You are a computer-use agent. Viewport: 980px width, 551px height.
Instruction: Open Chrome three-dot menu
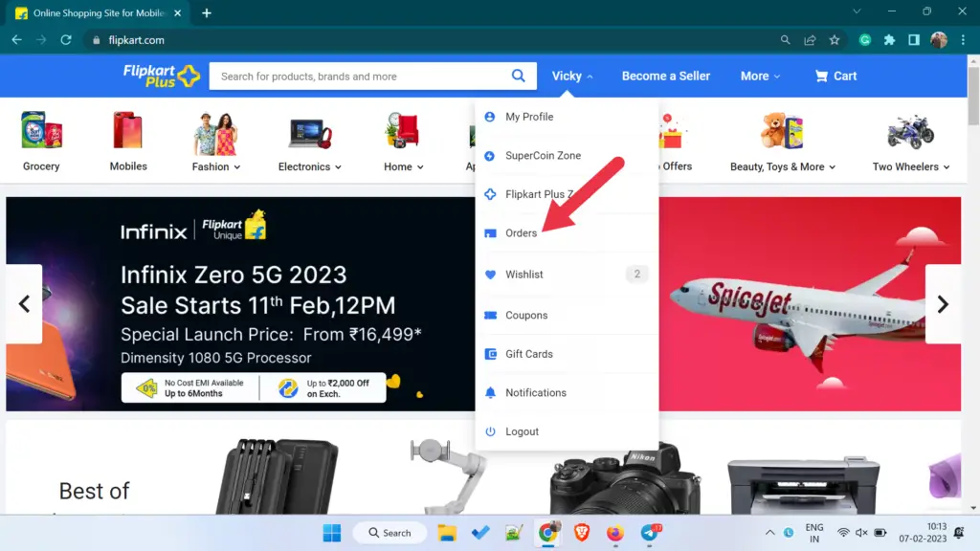[963, 40]
